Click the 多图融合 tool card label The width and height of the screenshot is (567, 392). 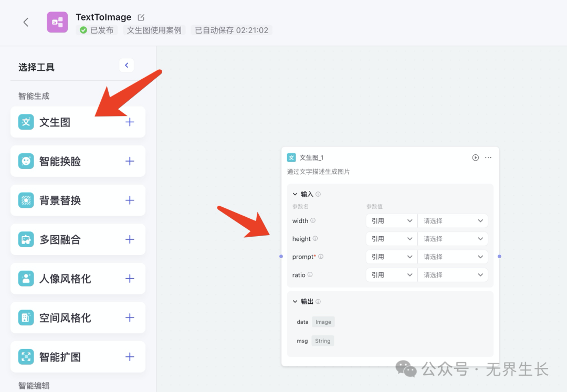[x=60, y=239]
